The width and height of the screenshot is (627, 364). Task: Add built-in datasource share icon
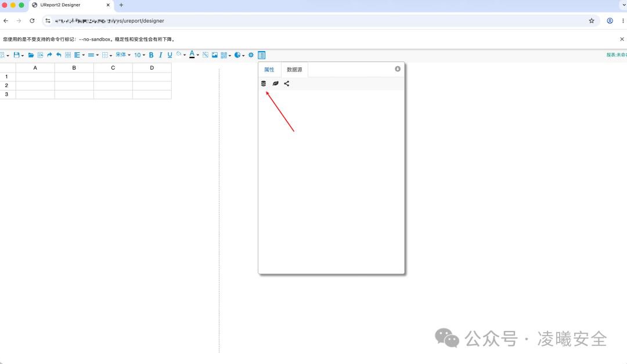pyautogui.click(x=287, y=84)
